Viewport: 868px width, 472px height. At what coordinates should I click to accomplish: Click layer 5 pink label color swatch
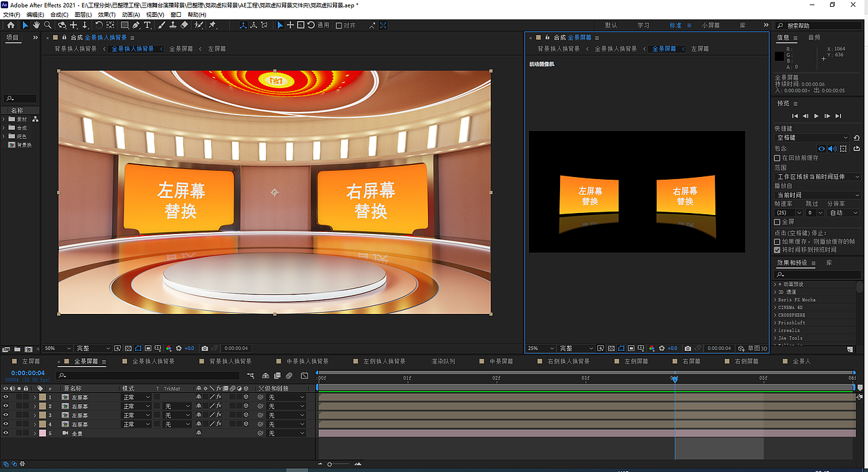click(x=42, y=433)
